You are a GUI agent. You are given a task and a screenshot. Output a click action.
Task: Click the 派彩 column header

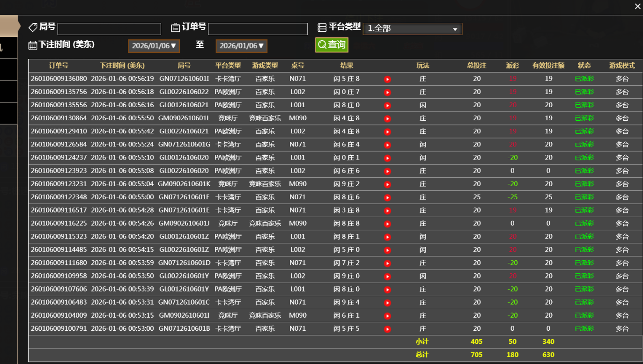(512, 66)
